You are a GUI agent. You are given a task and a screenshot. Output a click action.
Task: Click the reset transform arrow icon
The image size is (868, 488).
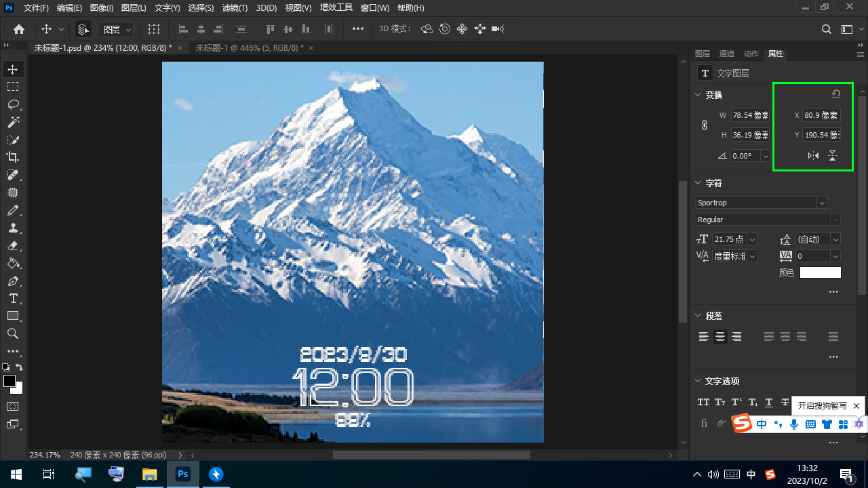click(836, 94)
